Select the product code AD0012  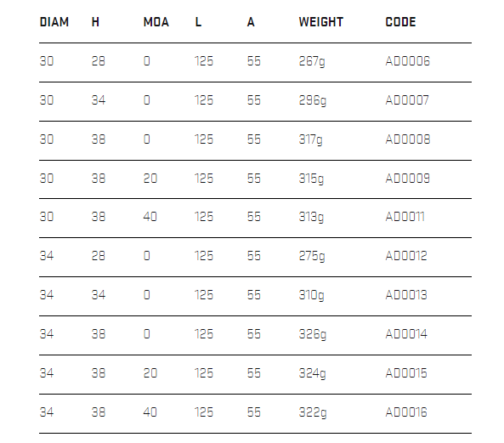(x=406, y=256)
